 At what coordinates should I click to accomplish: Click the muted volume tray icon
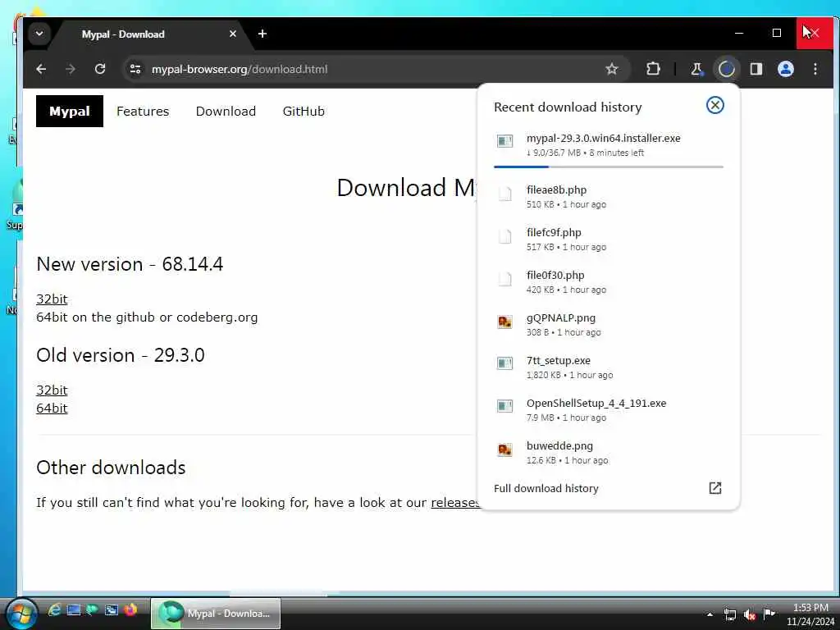[x=750, y=614]
